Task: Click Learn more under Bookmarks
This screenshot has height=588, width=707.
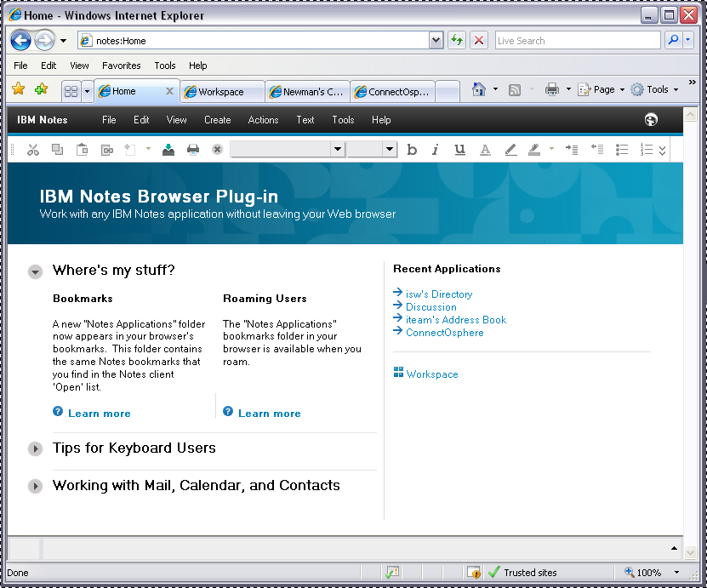Action: click(99, 414)
